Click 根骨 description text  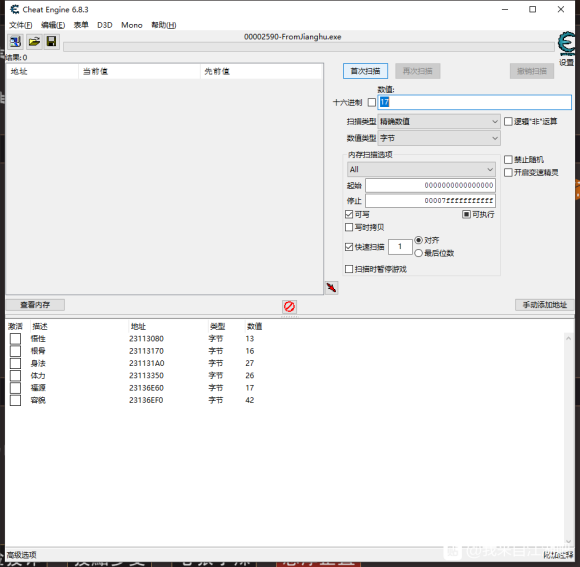[38, 351]
